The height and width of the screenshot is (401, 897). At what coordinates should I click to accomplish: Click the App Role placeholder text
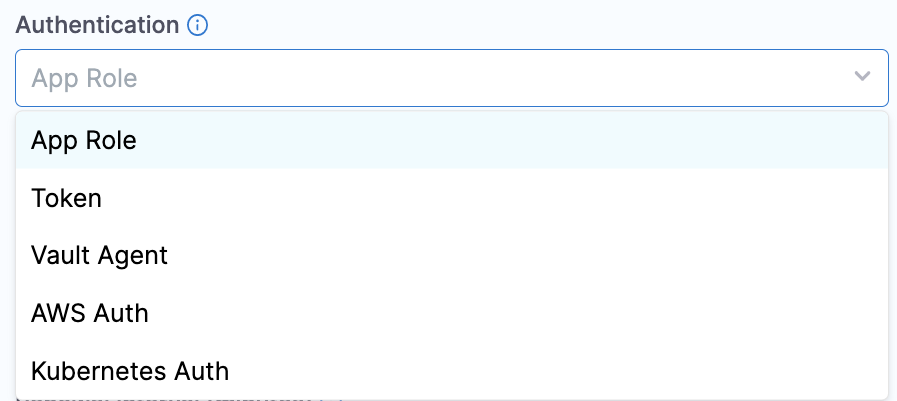84,78
